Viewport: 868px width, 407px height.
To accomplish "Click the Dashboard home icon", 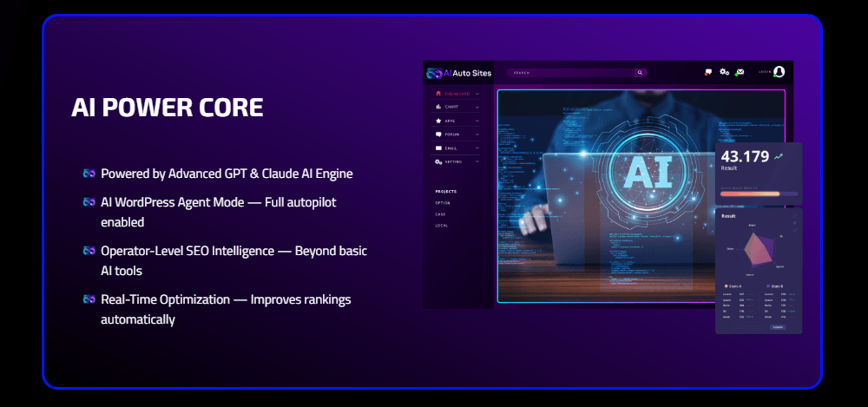I will coord(438,93).
